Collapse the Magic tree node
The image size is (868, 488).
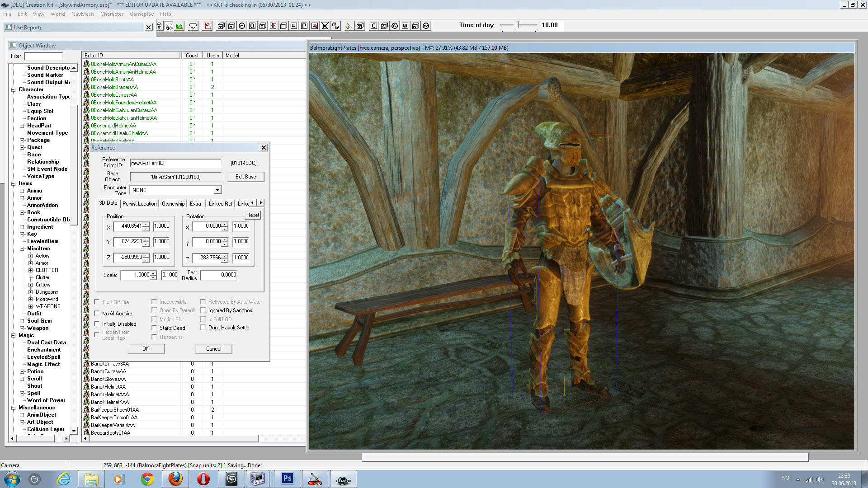click(14, 335)
